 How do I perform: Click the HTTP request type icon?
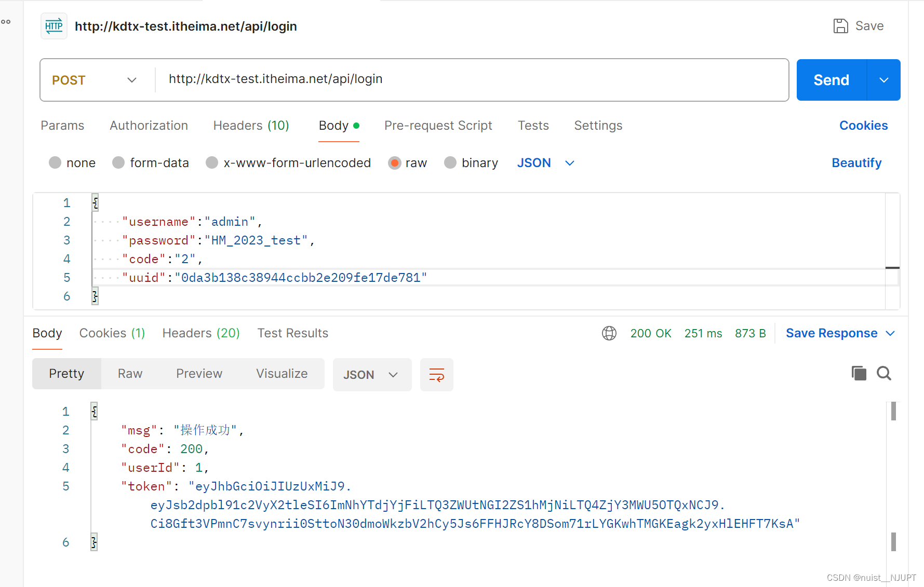pyautogui.click(x=54, y=26)
